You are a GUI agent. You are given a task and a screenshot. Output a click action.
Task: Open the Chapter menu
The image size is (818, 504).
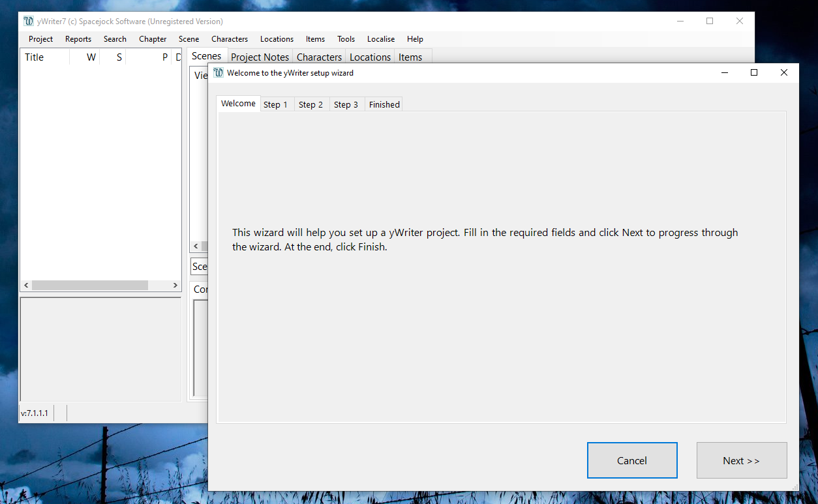[153, 39]
